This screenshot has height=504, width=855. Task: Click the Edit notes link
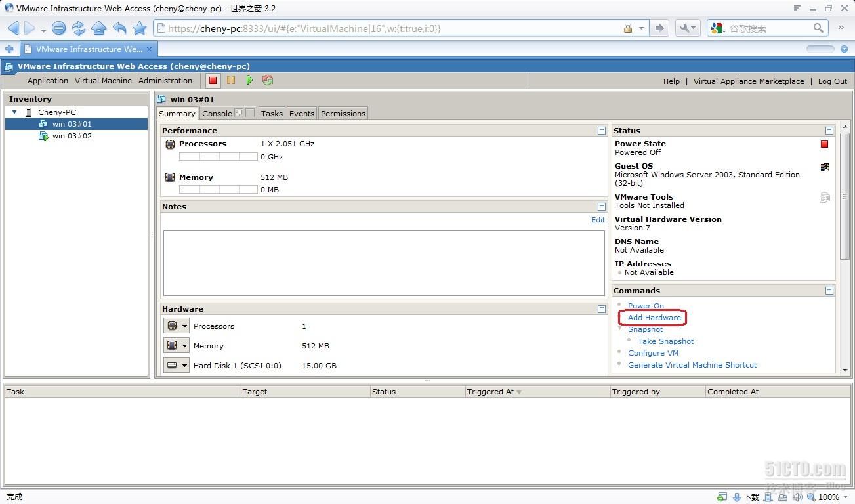point(598,220)
